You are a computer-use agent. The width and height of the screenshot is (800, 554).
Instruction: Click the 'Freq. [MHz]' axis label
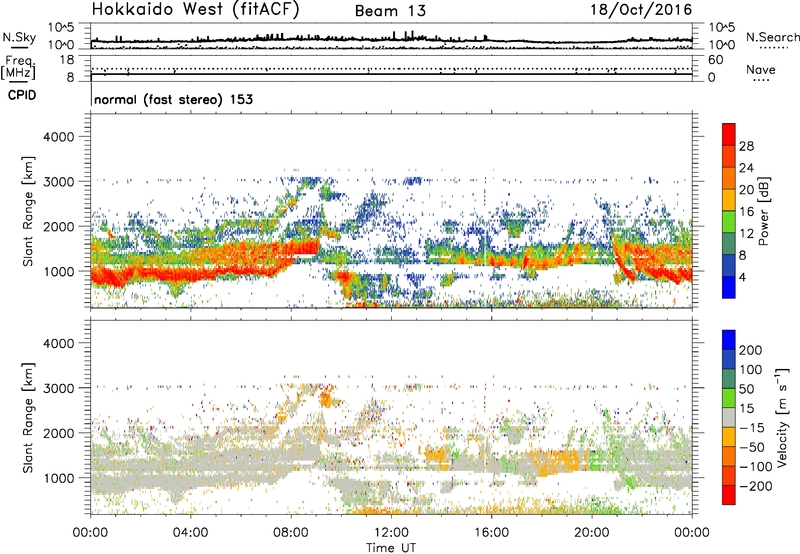pos(19,67)
